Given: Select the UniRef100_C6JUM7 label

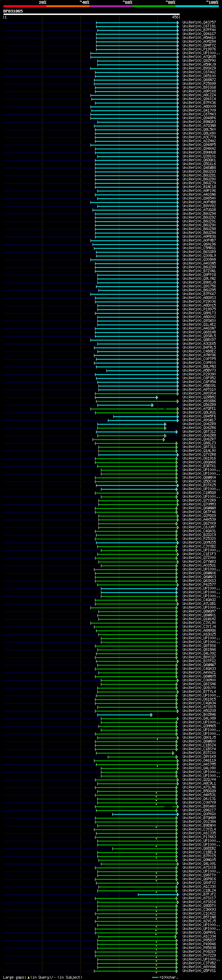Looking at the screenshot, I should point(199,527).
